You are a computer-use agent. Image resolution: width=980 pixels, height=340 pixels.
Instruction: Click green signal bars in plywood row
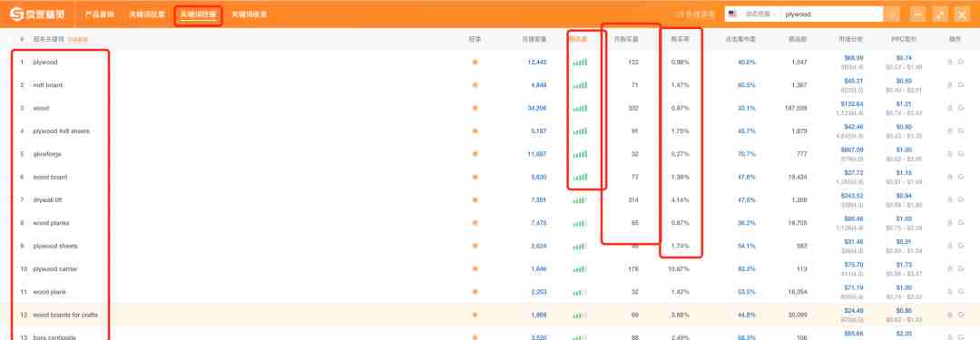[580, 62]
